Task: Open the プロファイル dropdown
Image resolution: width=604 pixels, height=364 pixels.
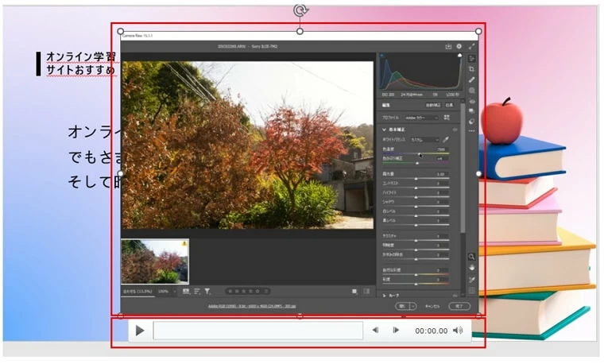Action: click(421, 118)
